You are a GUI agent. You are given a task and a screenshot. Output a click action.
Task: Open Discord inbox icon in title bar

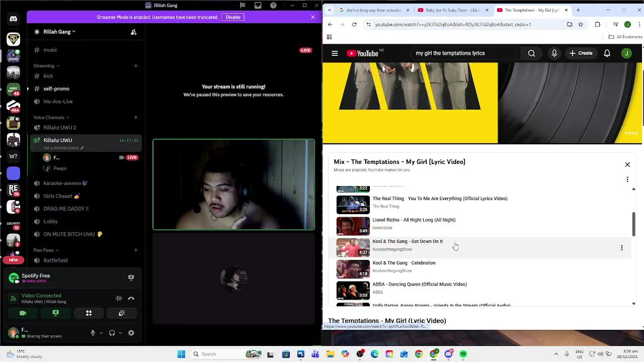click(258, 6)
